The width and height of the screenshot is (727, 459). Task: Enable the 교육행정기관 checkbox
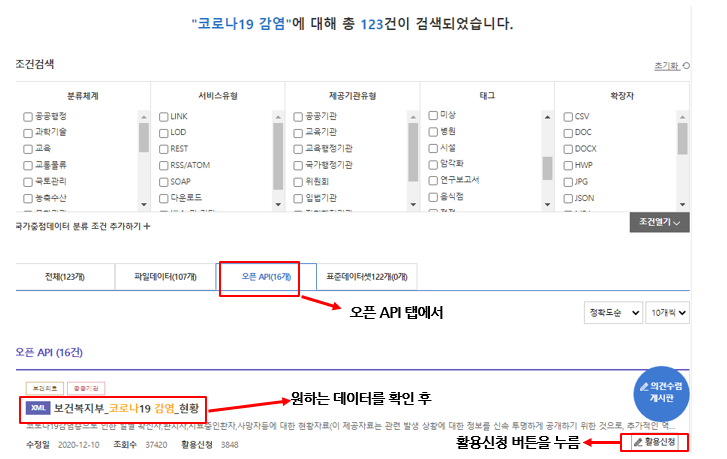point(298,149)
